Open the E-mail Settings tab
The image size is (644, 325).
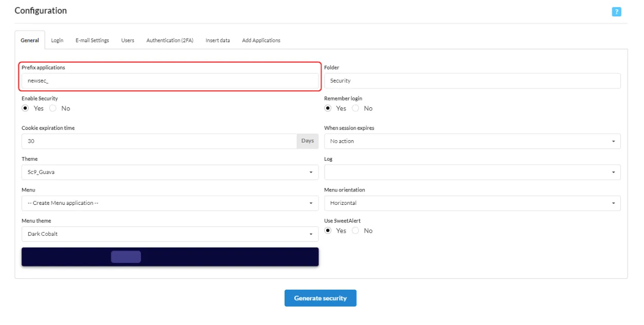pyautogui.click(x=92, y=41)
